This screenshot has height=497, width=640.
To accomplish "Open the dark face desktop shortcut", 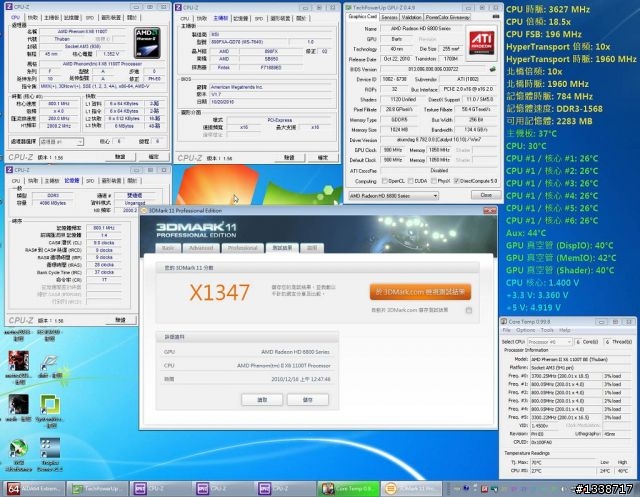I will click(x=18, y=404).
